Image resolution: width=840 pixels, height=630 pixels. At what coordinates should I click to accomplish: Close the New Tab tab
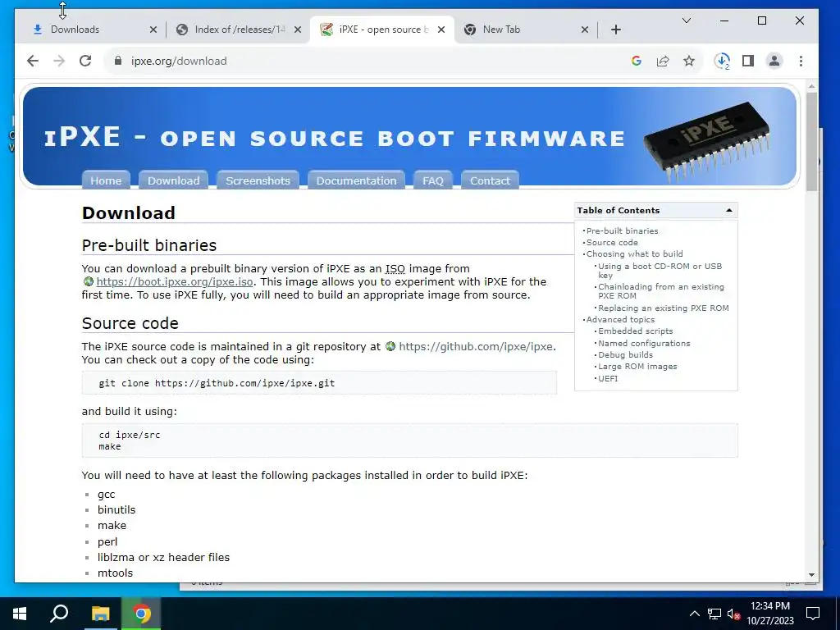(585, 30)
